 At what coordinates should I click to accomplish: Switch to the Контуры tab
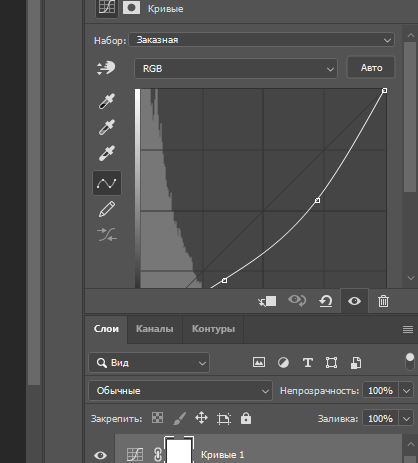(213, 329)
